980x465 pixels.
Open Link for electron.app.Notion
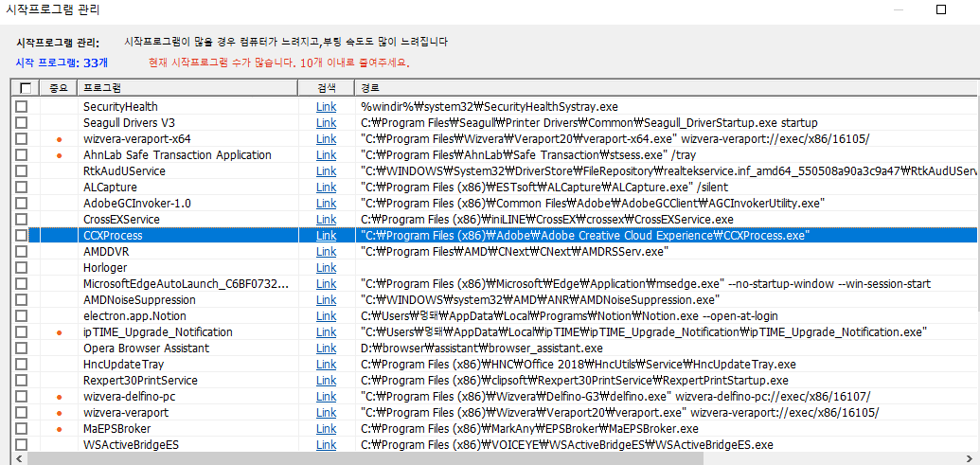click(x=327, y=316)
